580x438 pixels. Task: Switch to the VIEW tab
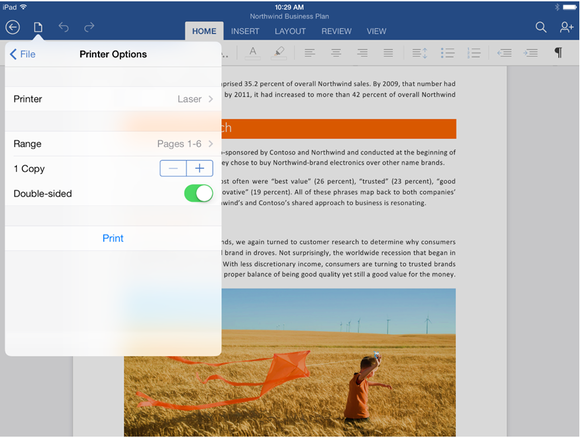377,31
